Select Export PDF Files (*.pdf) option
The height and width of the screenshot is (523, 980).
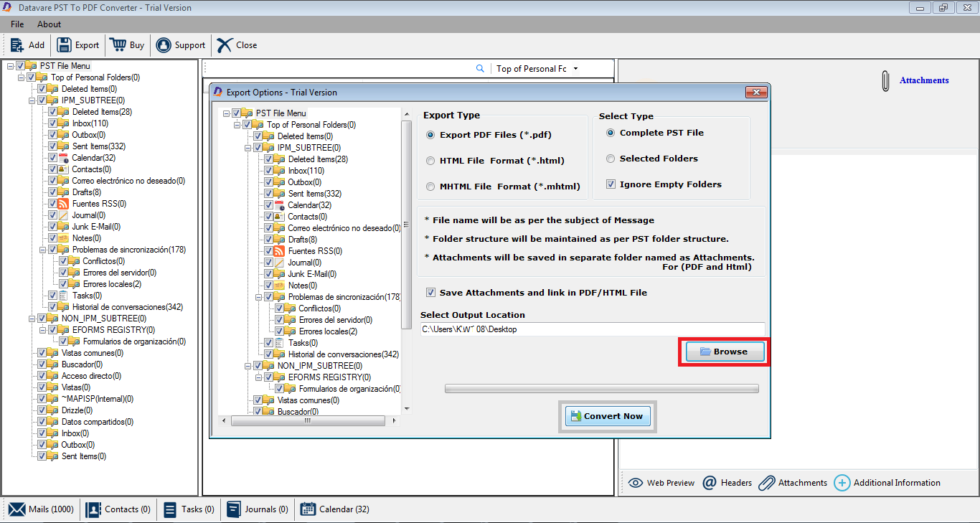pos(430,135)
